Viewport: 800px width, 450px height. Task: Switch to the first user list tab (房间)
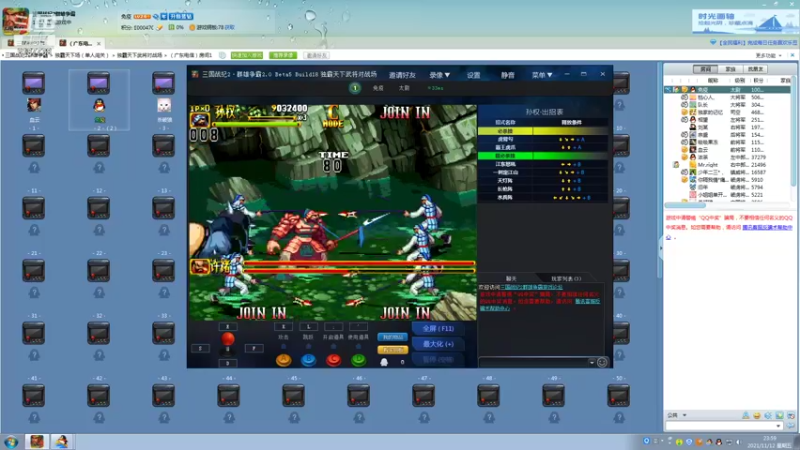coord(706,69)
